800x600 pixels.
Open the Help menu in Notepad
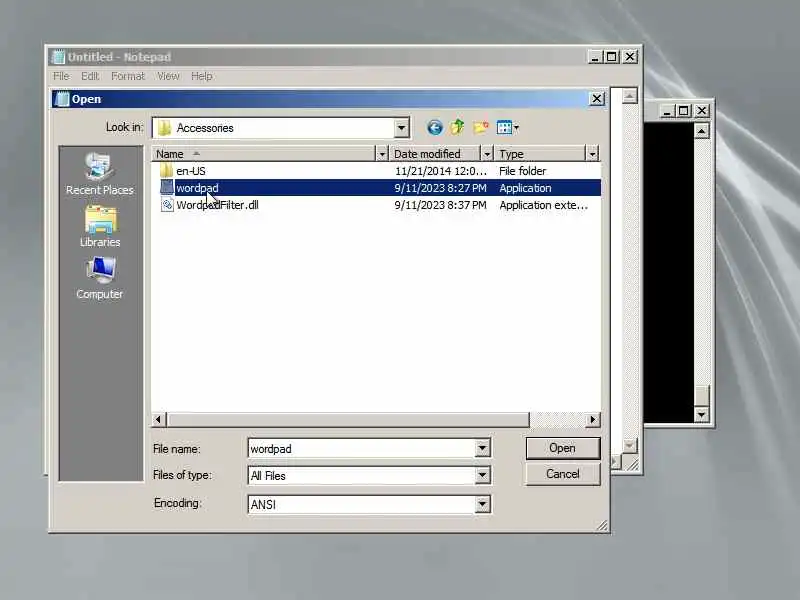click(x=202, y=76)
